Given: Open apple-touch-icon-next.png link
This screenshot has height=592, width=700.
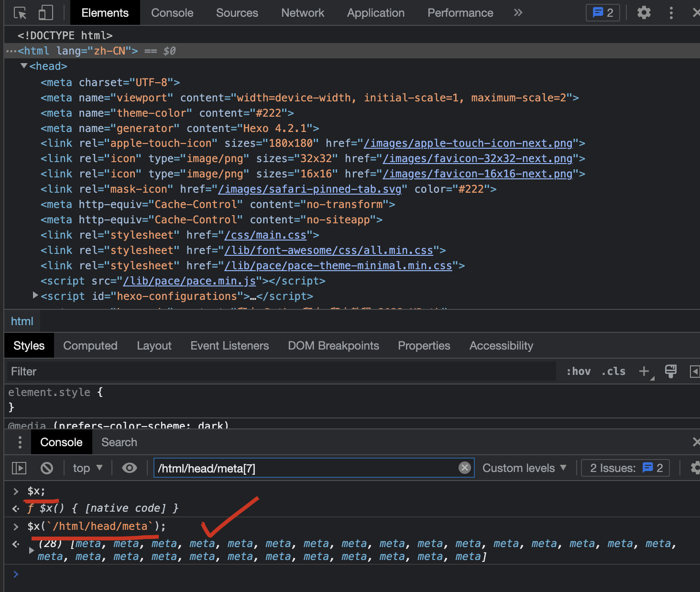Looking at the screenshot, I should click(x=468, y=143).
